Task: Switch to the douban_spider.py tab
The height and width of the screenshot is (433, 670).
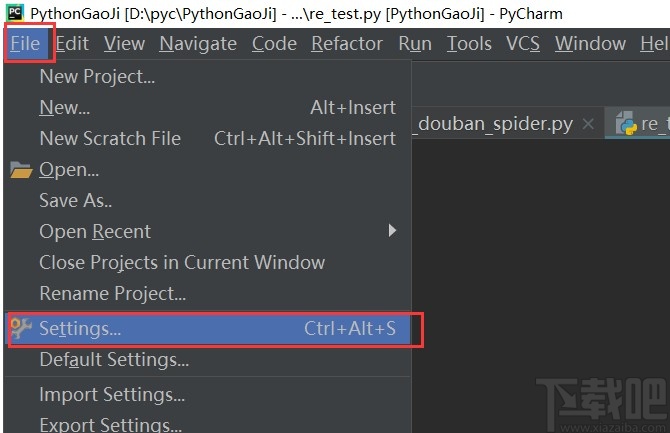Action: (495, 124)
